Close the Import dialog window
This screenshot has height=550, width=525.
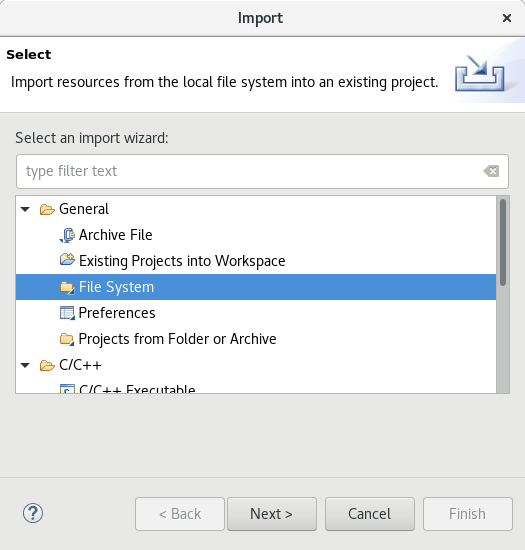click(507, 18)
